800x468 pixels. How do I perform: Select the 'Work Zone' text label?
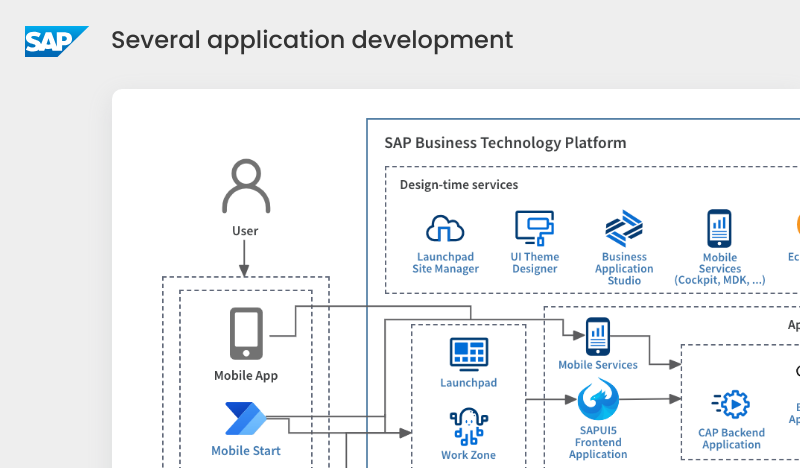[x=468, y=455]
